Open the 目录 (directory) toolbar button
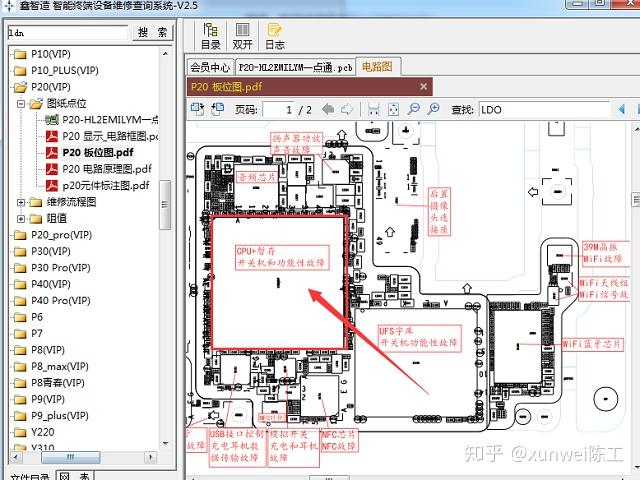The width and height of the screenshot is (640, 480). [x=211, y=36]
